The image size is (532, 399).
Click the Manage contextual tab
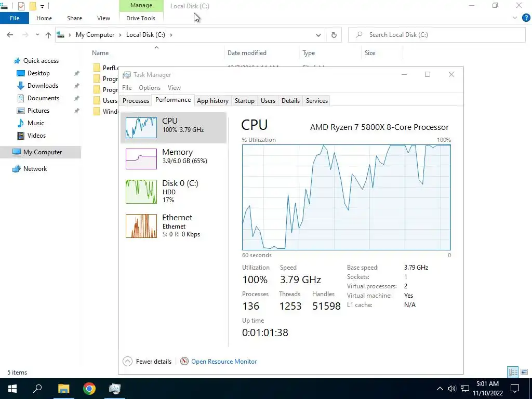point(141,6)
